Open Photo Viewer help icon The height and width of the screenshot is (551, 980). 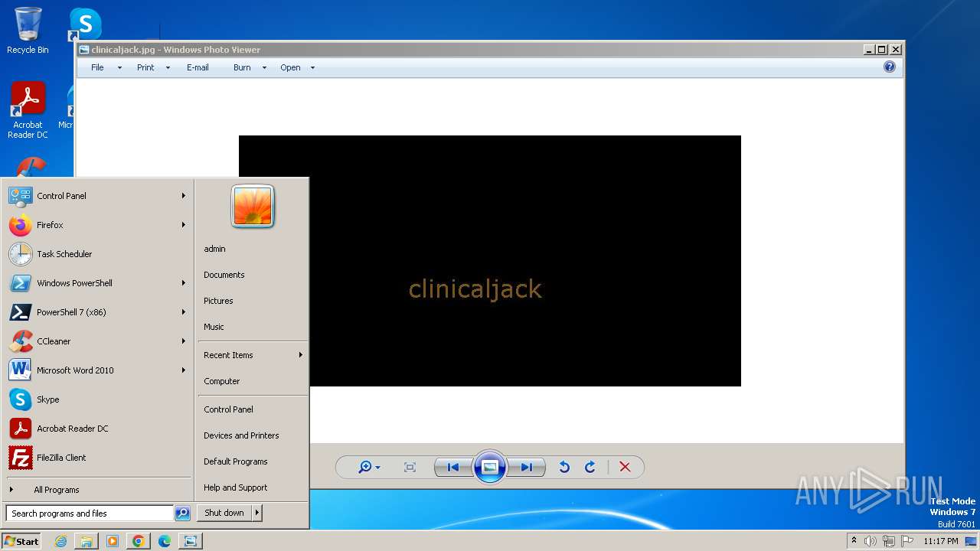coord(889,67)
